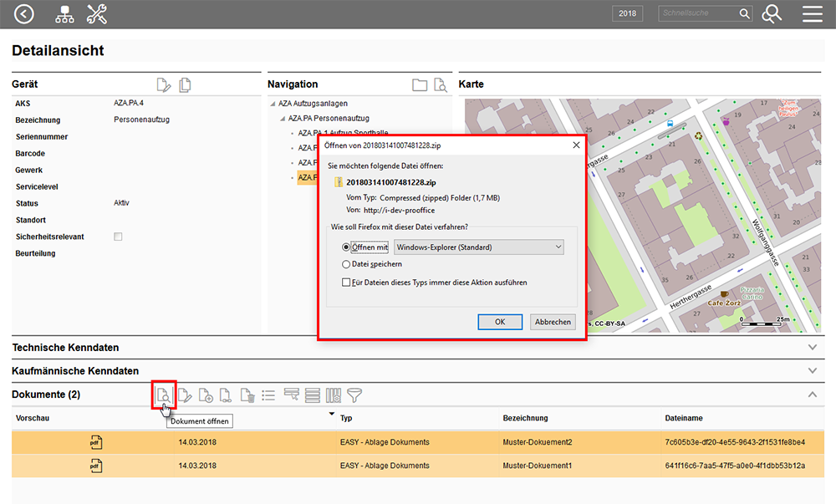Click the Abbrechen button
Image resolution: width=836 pixels, height=504 pixels.
coord(553,322)
